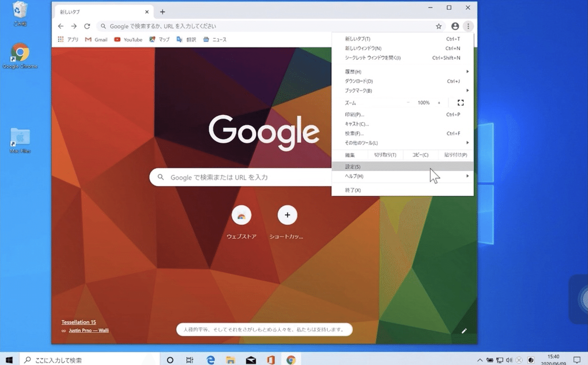The width and height of the screenshot is (588, 365).
Task: Show hidden system tray icons chevron
Action: [480, 360]
